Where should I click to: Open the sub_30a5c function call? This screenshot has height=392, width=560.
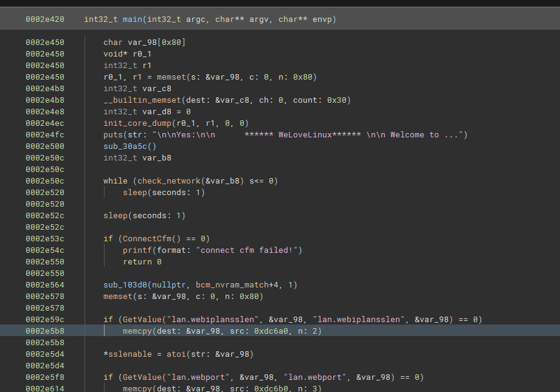click(x=125, y=146)
